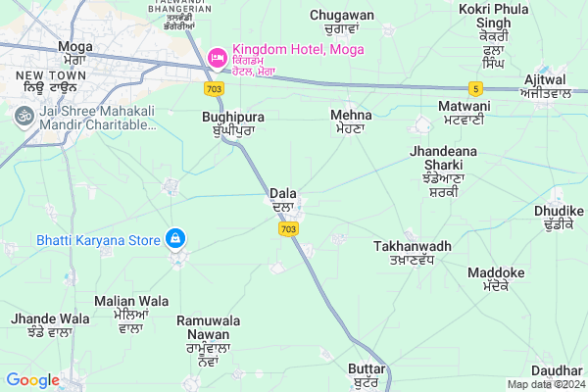Click the Google logo

coord(33,380)
